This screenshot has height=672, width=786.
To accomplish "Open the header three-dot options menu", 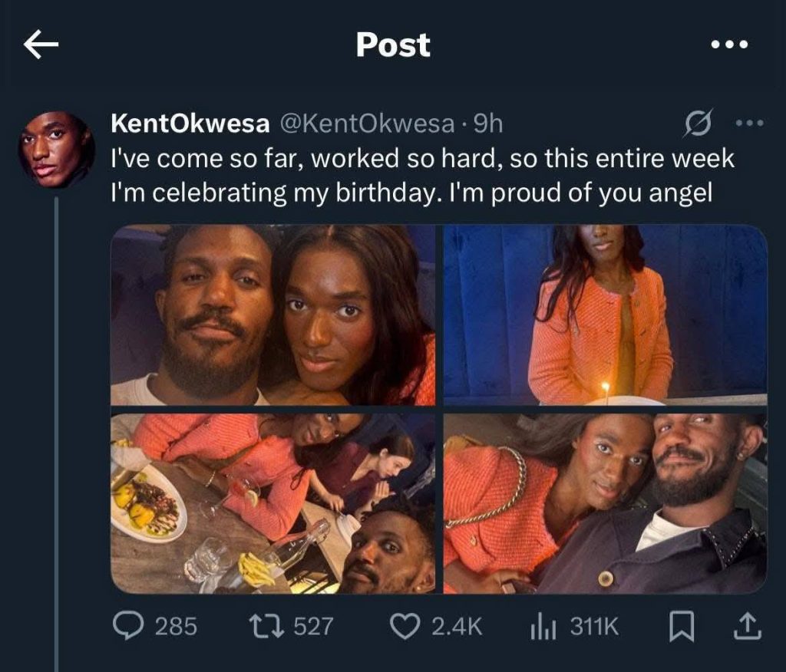I will tap(728, 46).
